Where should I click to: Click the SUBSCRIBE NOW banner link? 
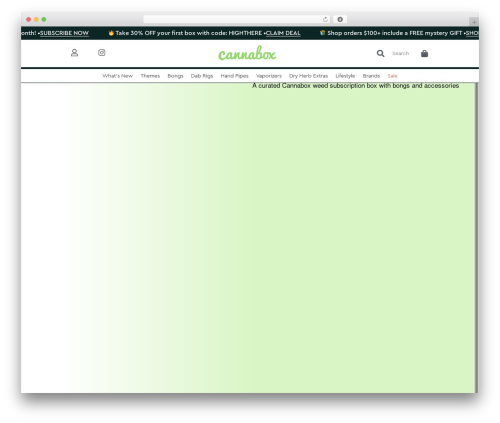coord(64,33)
